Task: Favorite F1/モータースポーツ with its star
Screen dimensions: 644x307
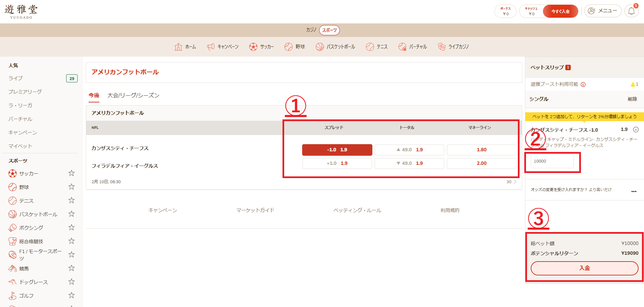Action: 72,255
